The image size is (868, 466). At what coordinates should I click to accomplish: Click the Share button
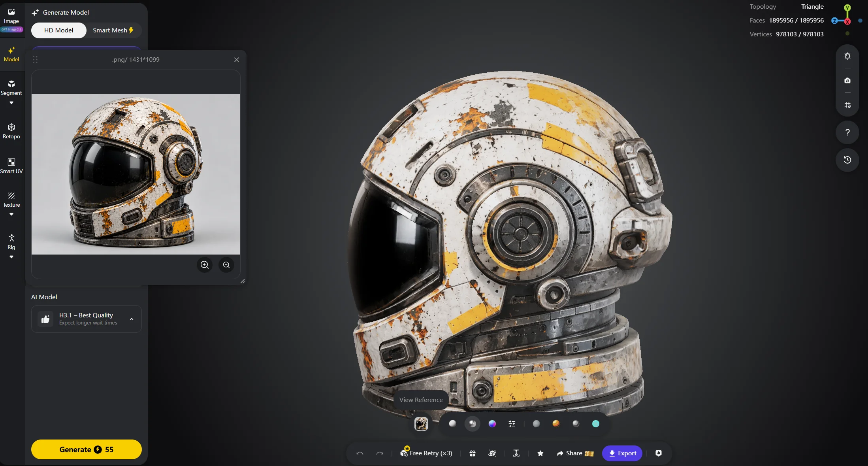[575, 453]
